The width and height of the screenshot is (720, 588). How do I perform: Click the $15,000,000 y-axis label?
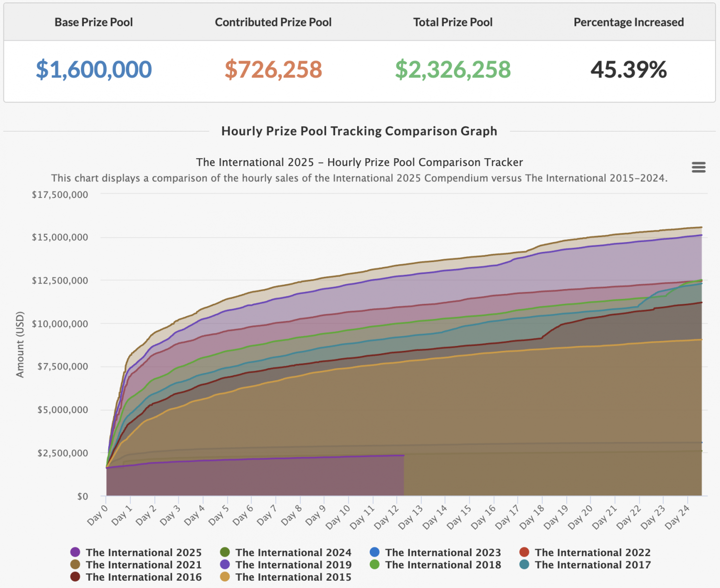coord(60,237)
